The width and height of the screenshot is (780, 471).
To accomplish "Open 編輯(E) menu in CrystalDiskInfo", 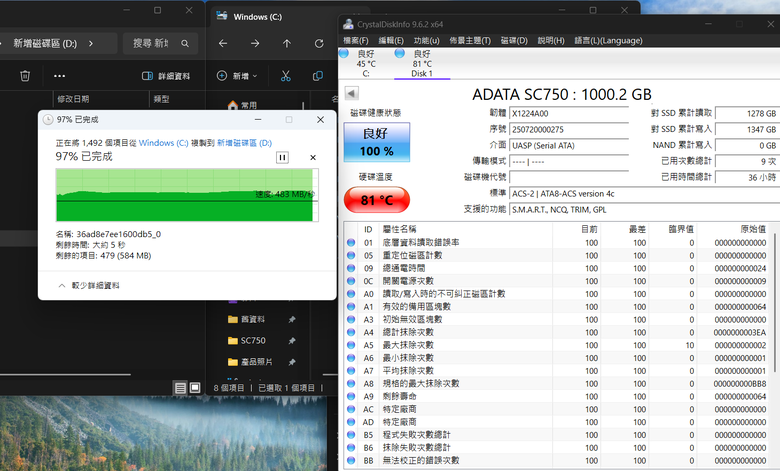I will click(x=391, y=41).
